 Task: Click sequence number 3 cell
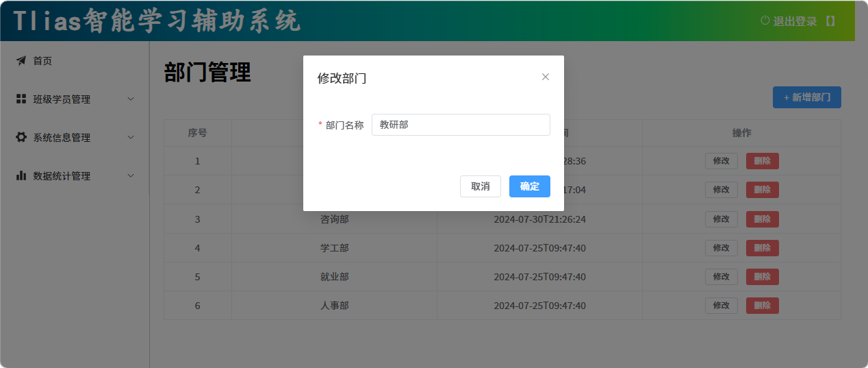click(198, 219)
